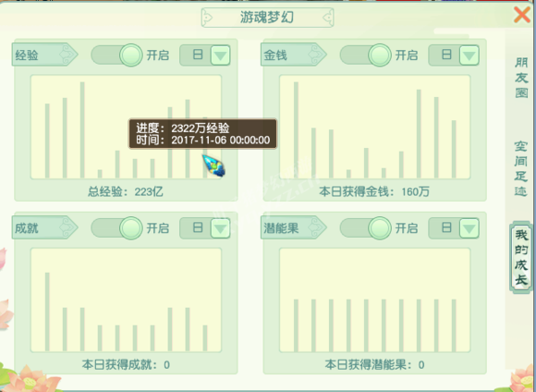
Task: Turn off the 潜能果 开启 switch
Action: tap(365, 228)
